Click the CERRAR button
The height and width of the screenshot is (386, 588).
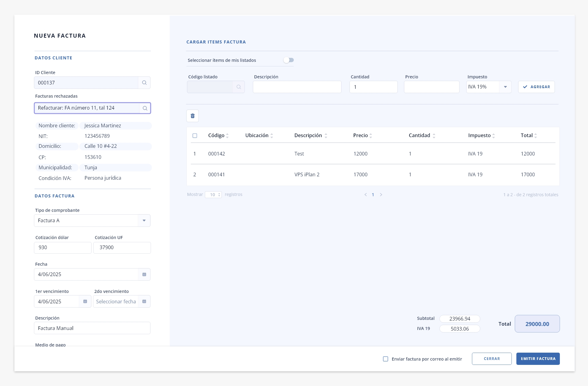(x=492, y=359)
